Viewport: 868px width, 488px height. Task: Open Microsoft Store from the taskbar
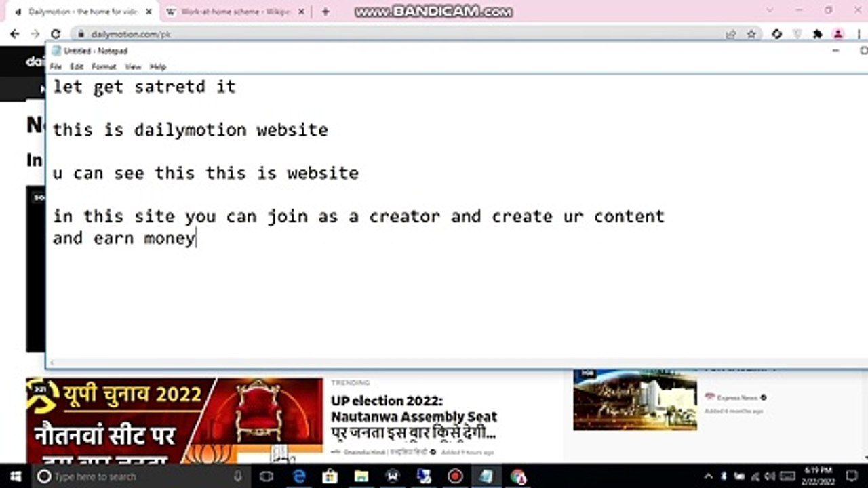[330, 476]
